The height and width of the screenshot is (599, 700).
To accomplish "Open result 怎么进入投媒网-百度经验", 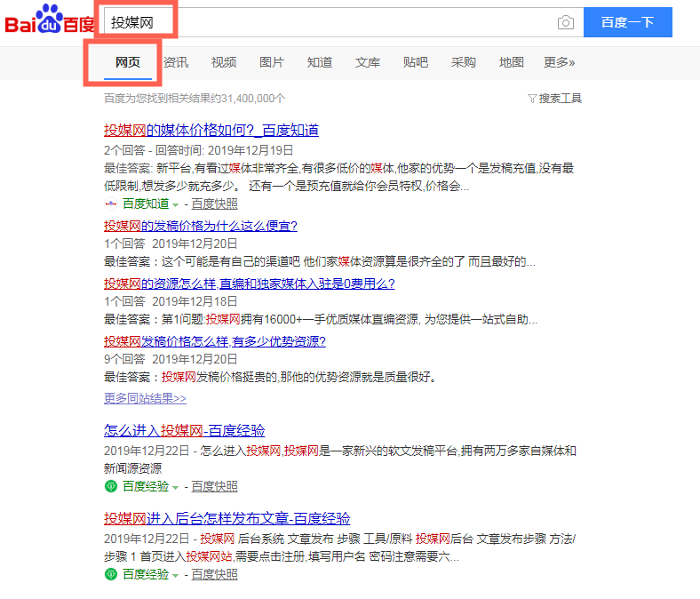I will click(185, 431).
